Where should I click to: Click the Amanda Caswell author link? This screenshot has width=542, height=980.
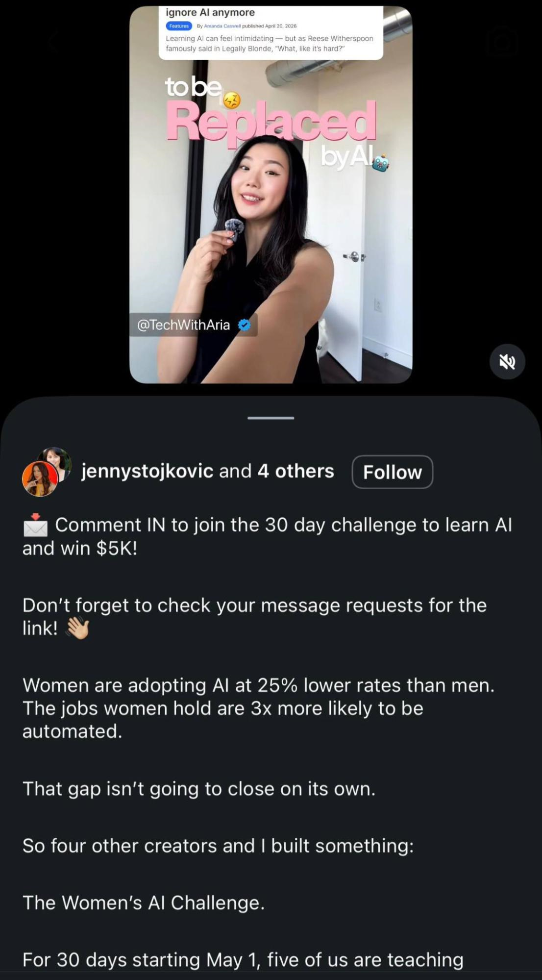(x=222, y=26)
